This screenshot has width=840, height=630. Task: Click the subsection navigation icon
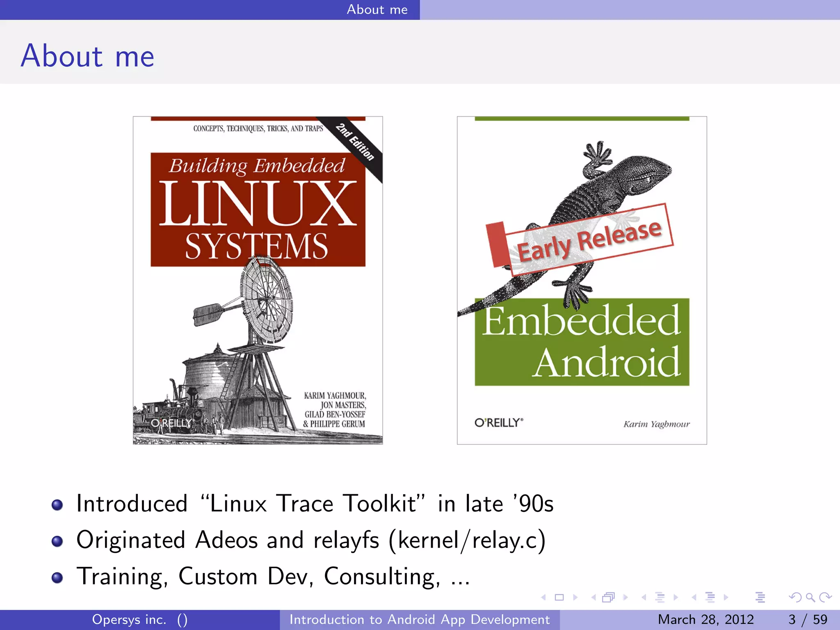point(660,598)
